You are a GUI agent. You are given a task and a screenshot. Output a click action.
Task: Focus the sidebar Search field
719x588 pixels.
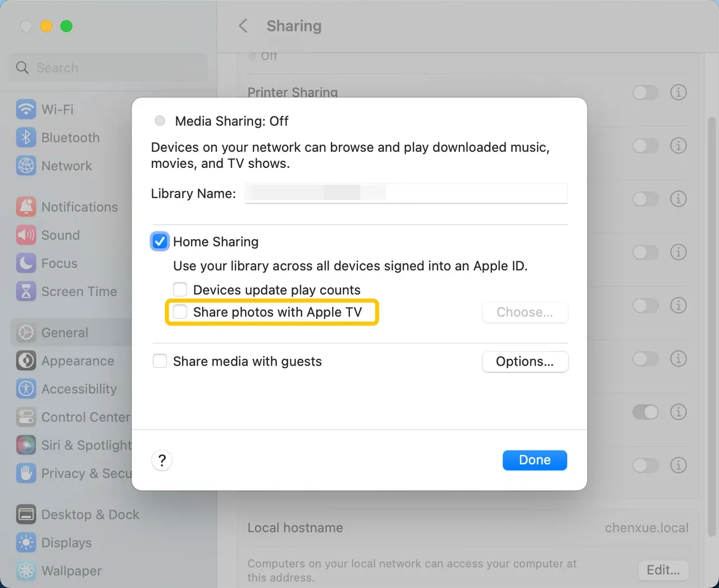108,68
